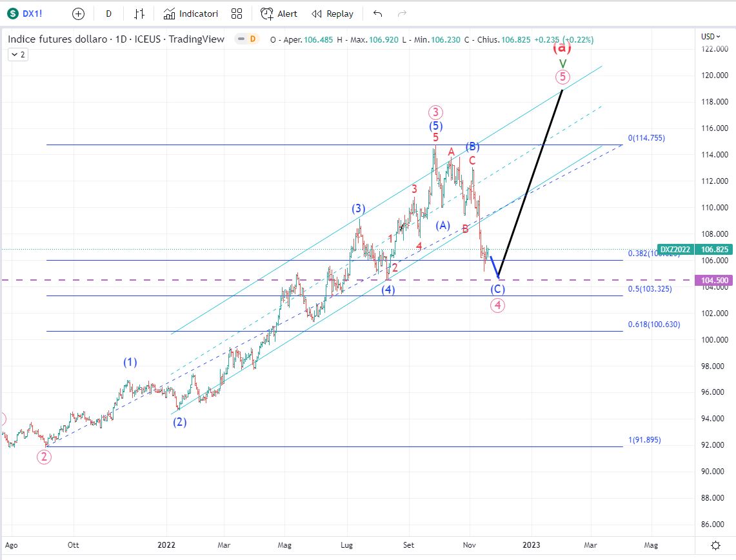
Task: Expand the collapsed indicators legend showing 2
Action: pos(18,54)
